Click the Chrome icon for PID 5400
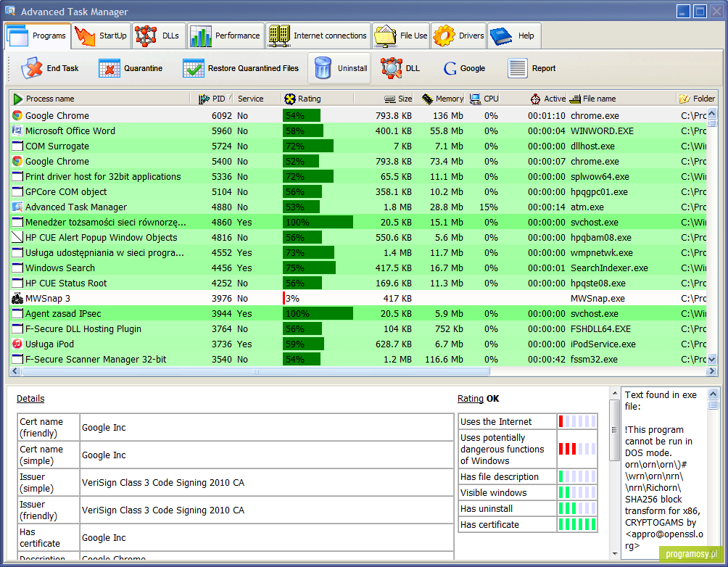The width and height of the screenshot is (728, 567). coord(17,162)
